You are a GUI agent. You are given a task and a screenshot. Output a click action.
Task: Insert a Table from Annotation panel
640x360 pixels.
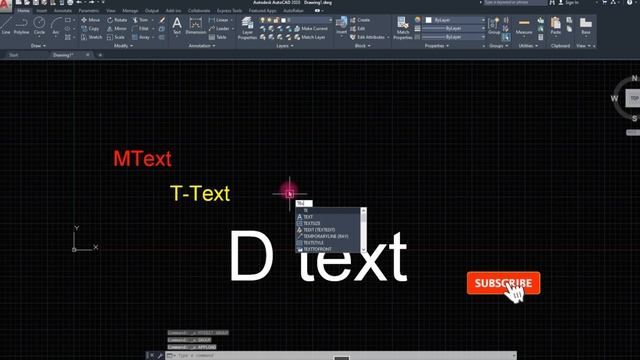[x=218, y=37]
